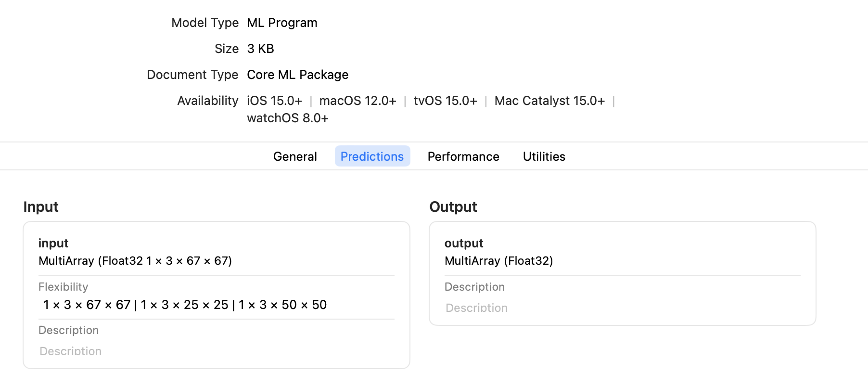Select the Predictions tab
The image size is (868, 386).
[372, 156]
